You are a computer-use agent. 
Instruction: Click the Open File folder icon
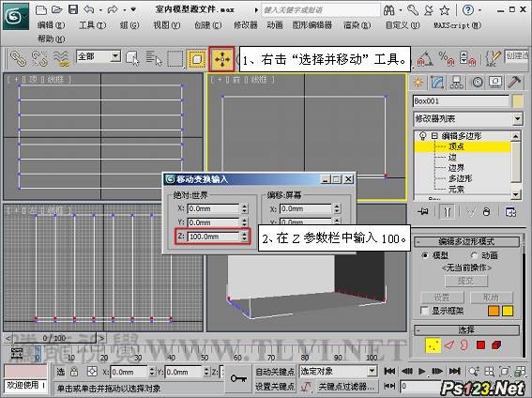[x=56, y=9]
